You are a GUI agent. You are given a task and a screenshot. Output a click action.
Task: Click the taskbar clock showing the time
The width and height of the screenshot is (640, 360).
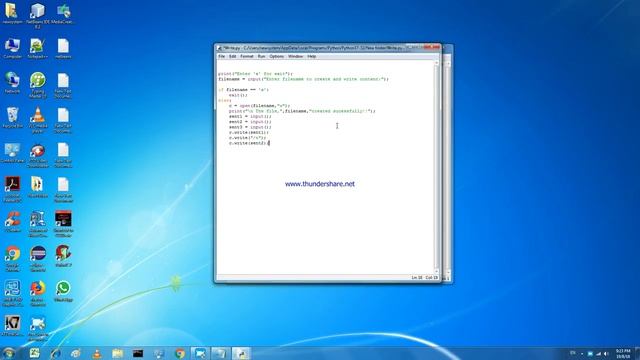click(623, 353)
